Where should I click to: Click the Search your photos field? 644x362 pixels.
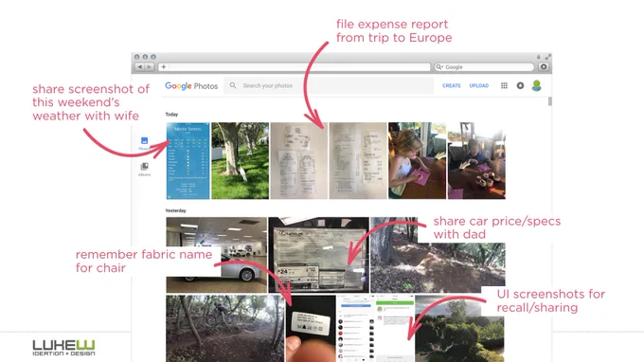coord(329,85)
